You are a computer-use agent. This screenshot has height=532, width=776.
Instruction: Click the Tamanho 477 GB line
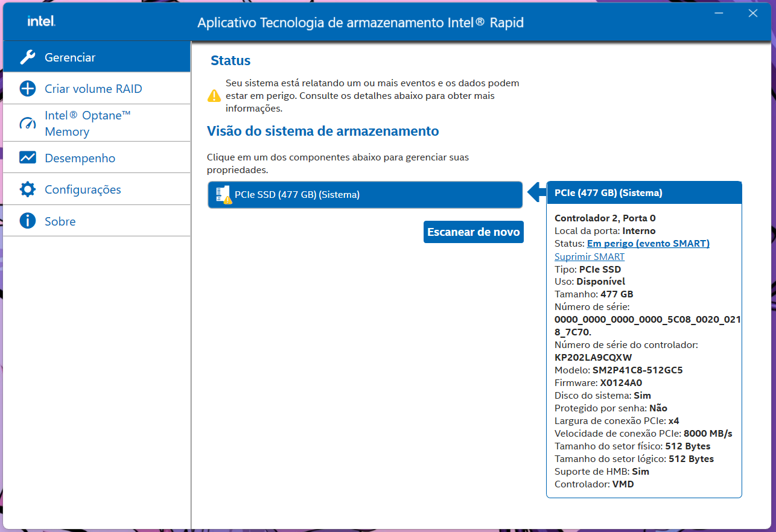(x=594, y=294)
